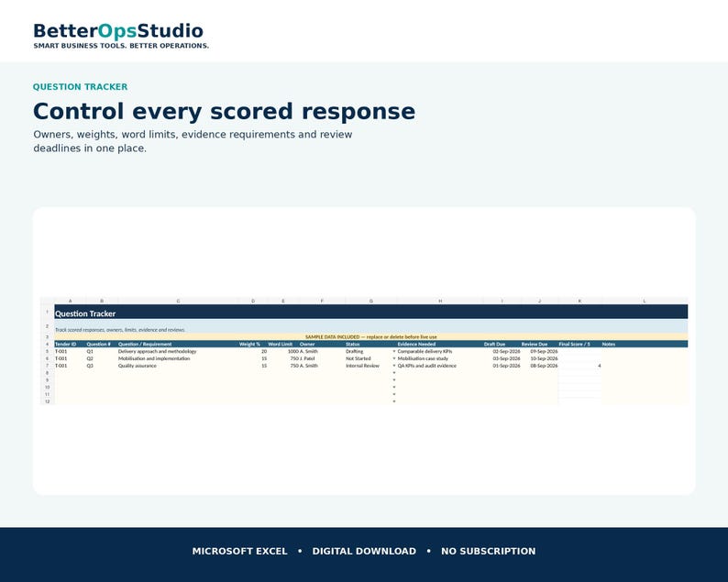Select the weight value 20 cell
The height and width of the screenshot is (582, 728).
click(x=253, y=351)
